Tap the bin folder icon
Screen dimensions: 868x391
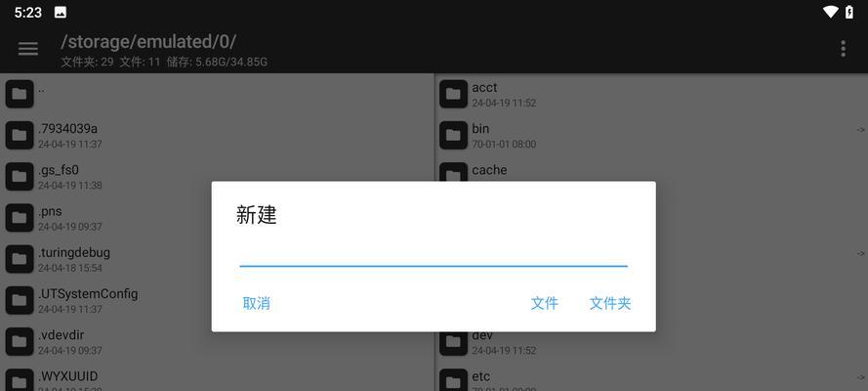(453, 135)
